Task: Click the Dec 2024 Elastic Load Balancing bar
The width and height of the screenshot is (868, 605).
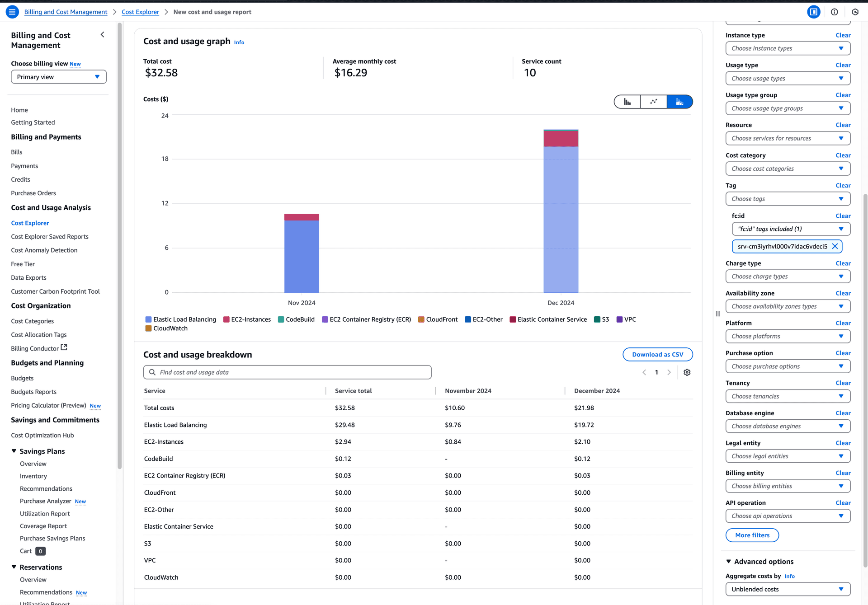Action: pos(561,220)
